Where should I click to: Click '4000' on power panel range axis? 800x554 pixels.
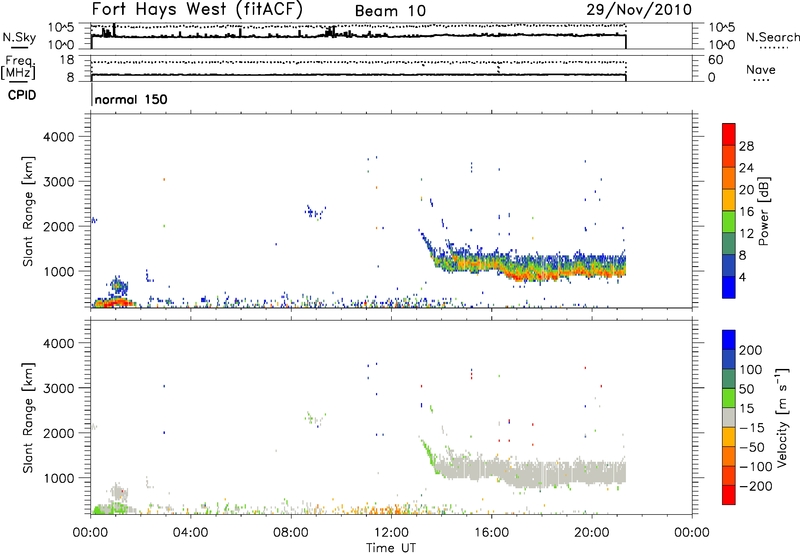point(59,137)
